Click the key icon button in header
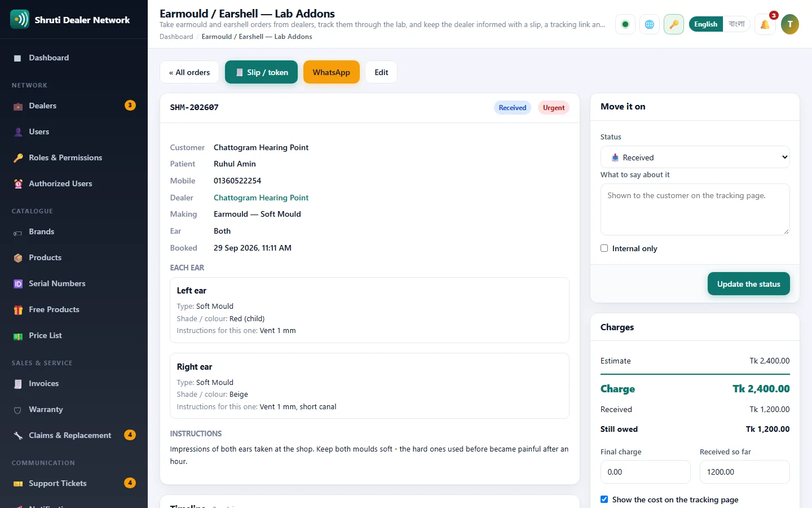 tap(674, 24)
